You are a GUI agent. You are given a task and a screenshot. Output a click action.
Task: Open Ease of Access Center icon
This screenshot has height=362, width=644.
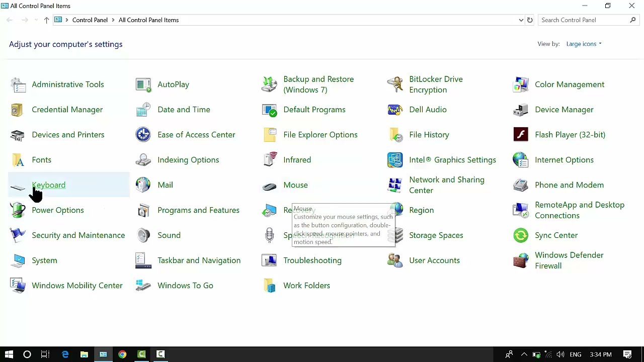pos(143,135)
